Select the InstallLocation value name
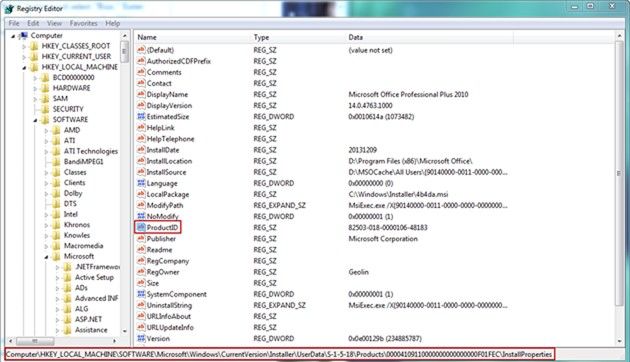 (x=169, y=161)
